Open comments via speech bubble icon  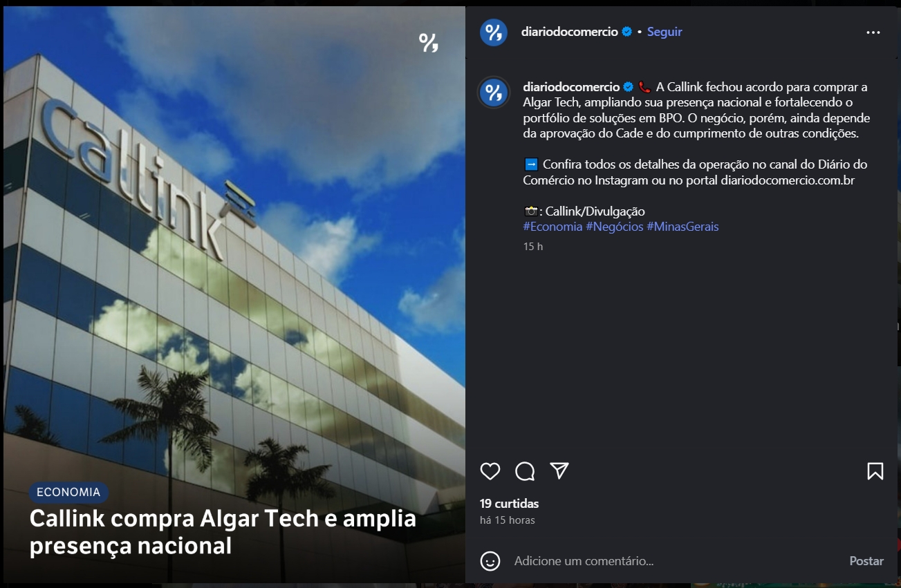[x=525, y=471]
